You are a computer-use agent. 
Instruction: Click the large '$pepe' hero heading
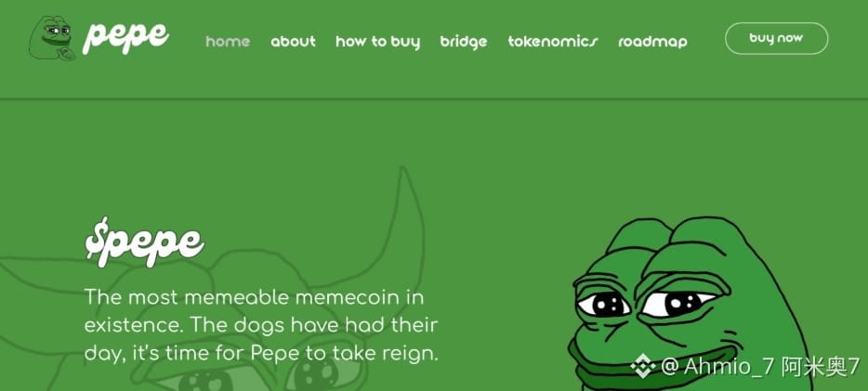pyautogui.click(x=145, y=242)
